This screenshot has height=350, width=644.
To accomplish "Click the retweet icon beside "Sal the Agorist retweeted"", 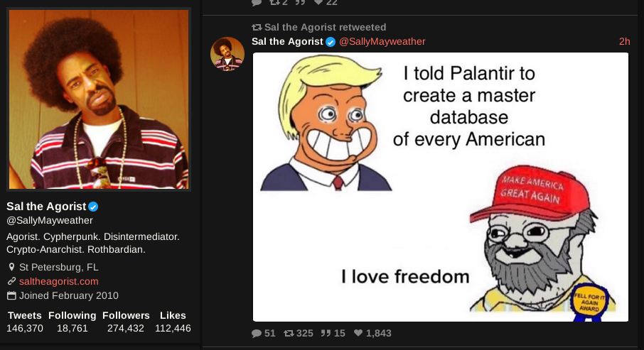I will pyautogui.click(x=257, y=27).
